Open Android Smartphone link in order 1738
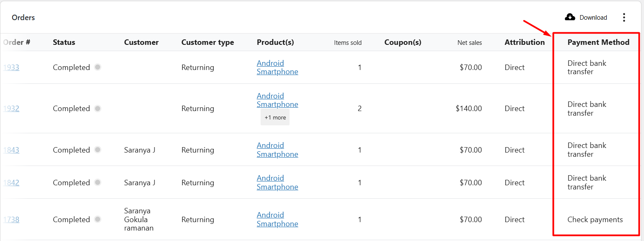Screen dimensions: 644x241 tap(277, 219)
